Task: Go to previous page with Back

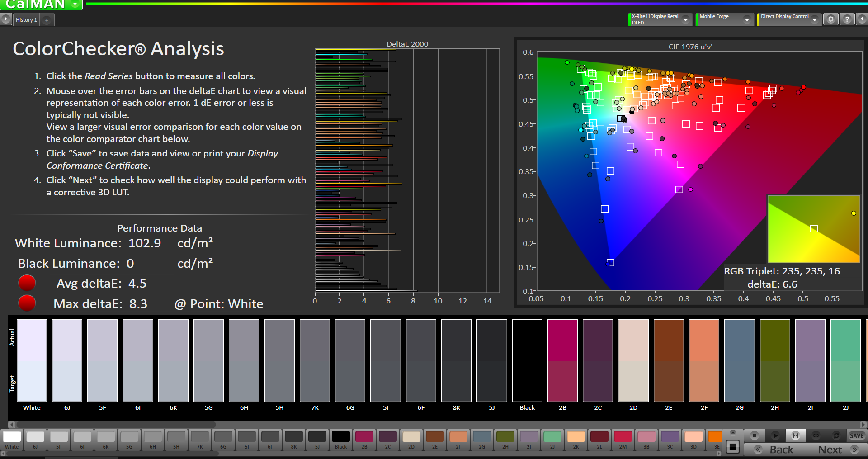Action: 775,450
